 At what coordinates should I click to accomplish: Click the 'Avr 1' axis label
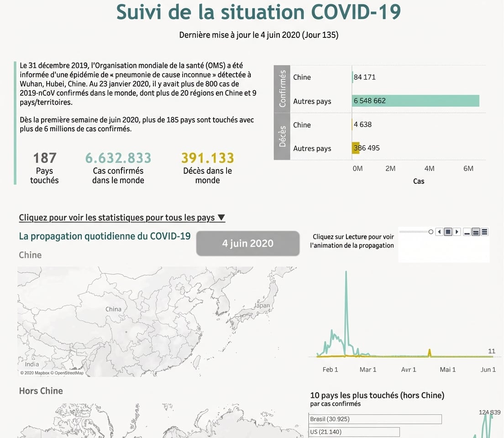(409, 370)
